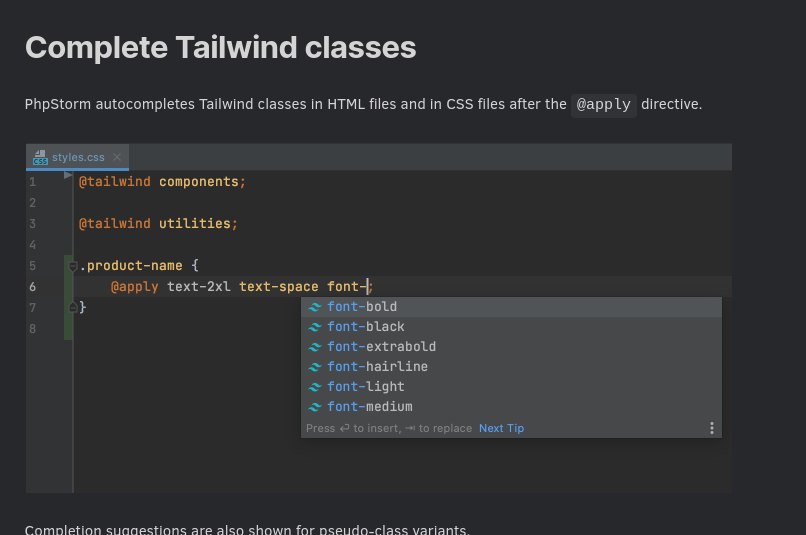Image resolution: width=806 pixels, height=535 pixels.
Task: Click Tailwind icon beside font-black
Action: click(315, 327)
